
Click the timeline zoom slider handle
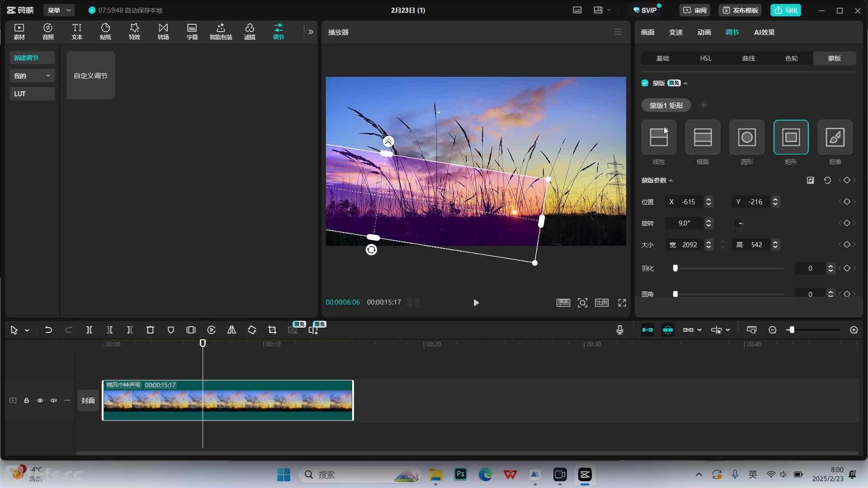791,330
